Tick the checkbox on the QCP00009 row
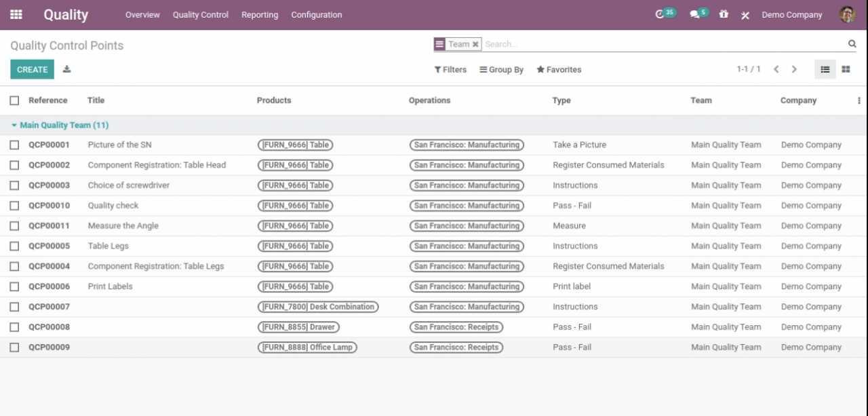 coord(14,347)
